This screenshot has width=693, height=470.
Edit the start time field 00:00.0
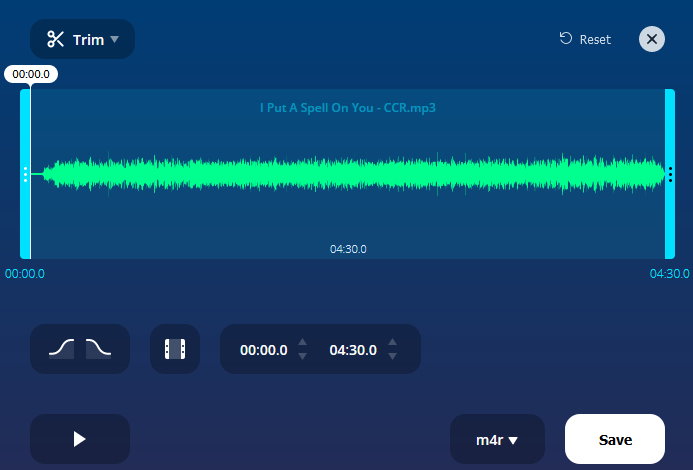[264, 350]
